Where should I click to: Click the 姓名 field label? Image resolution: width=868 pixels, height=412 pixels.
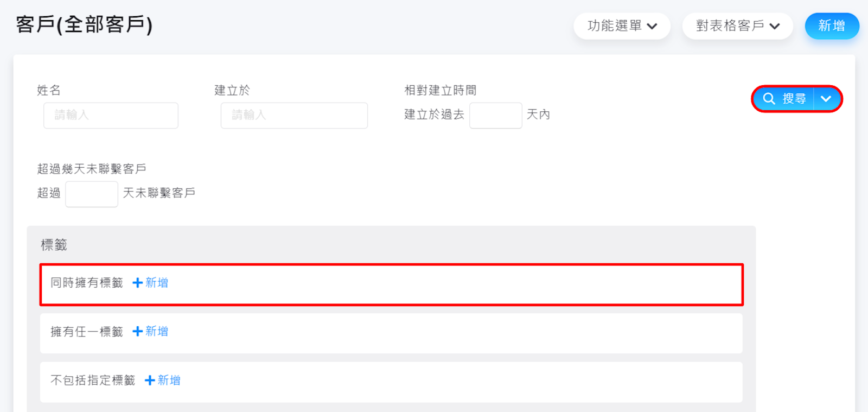(49, 90)
